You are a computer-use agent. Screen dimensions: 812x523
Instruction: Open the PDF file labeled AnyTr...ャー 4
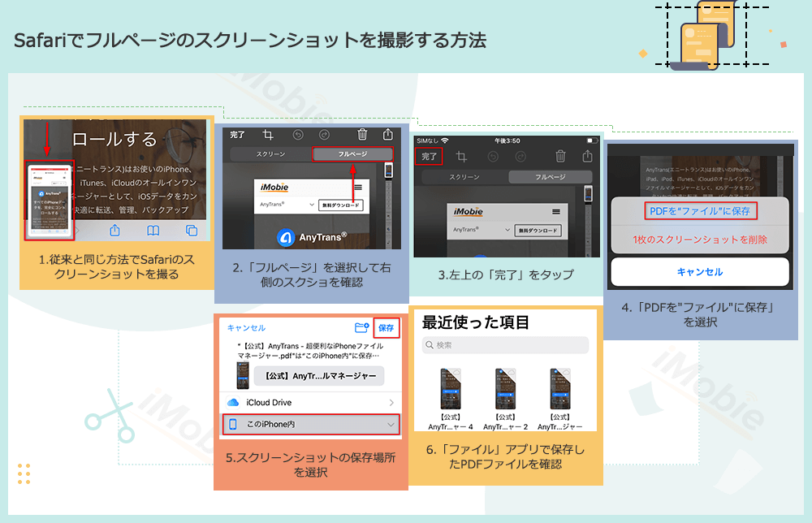(451, 399)
